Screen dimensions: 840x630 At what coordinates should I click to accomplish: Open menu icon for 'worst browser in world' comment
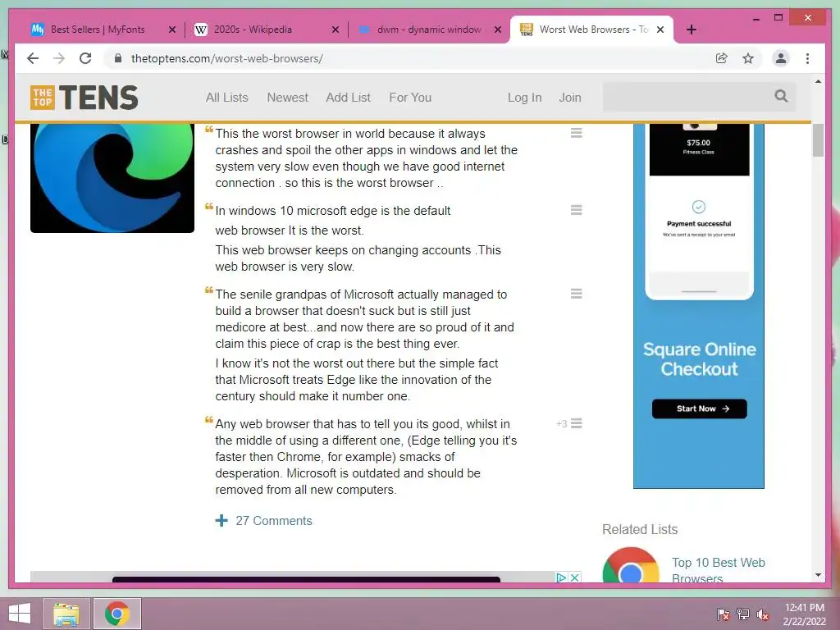[x=577, y=133]
